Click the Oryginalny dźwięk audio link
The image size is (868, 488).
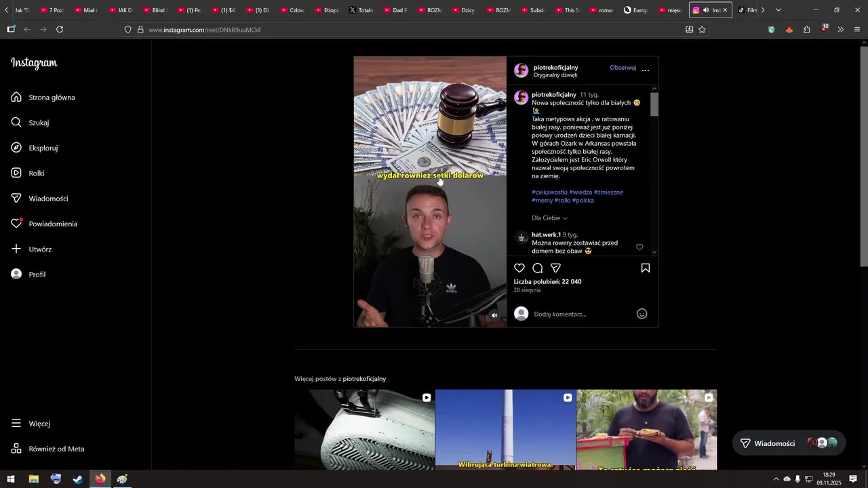click(x=555, y=75)
